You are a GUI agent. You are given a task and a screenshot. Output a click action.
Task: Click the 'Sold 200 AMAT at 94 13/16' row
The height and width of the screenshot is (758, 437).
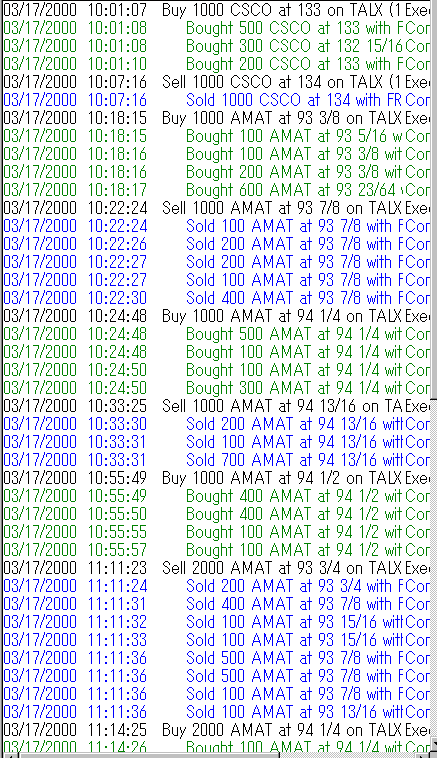pos(216,424)
